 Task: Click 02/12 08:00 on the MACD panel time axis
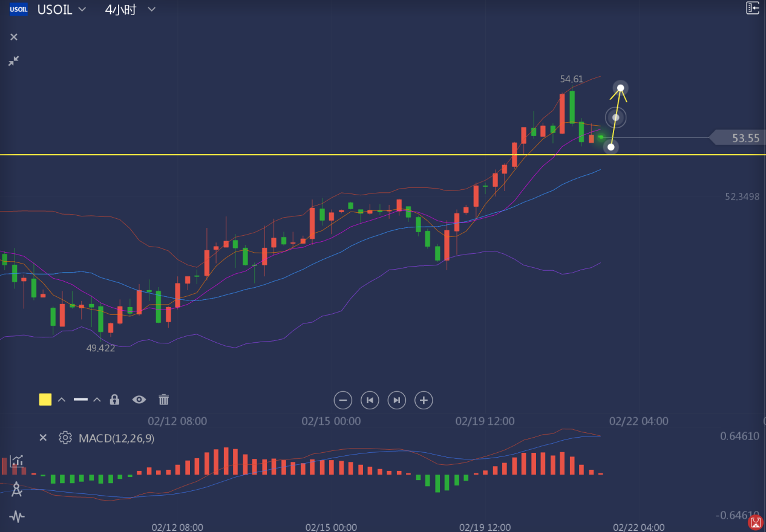click(177, 527)
